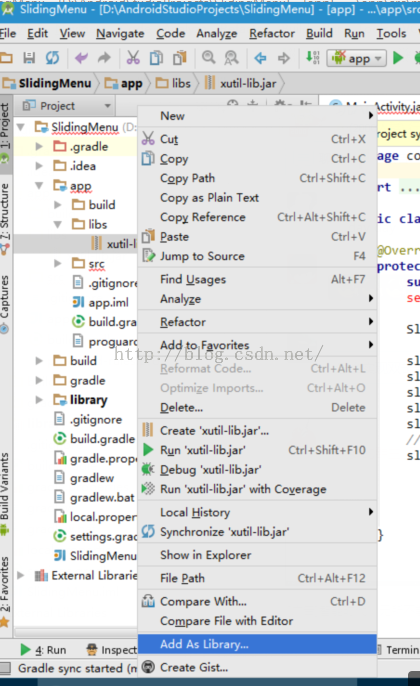Image resolution: width=420 pixels, height=686 pixels.
Task: Open the Project view selector dropdown
Action: (x=67, y=106)
